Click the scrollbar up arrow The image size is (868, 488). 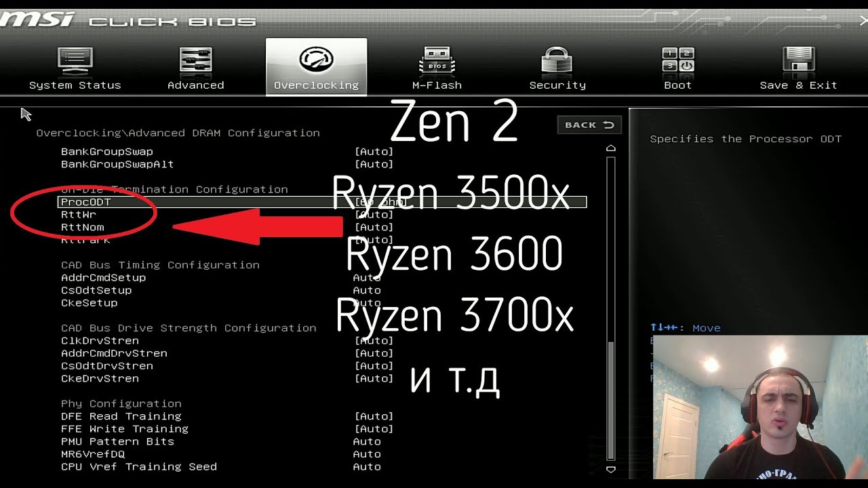611,148
